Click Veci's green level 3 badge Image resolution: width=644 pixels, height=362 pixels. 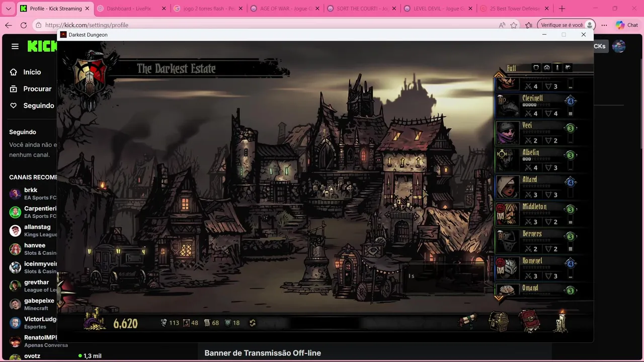coord(570,128)
